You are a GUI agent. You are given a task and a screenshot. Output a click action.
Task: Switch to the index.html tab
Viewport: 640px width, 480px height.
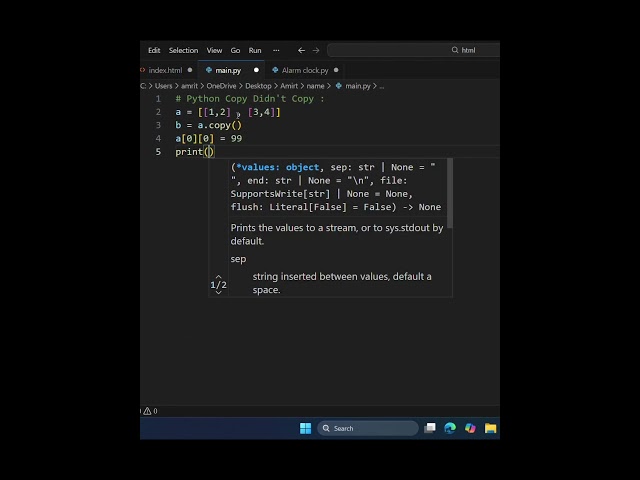pyautogui.click(x=165, y=70)
